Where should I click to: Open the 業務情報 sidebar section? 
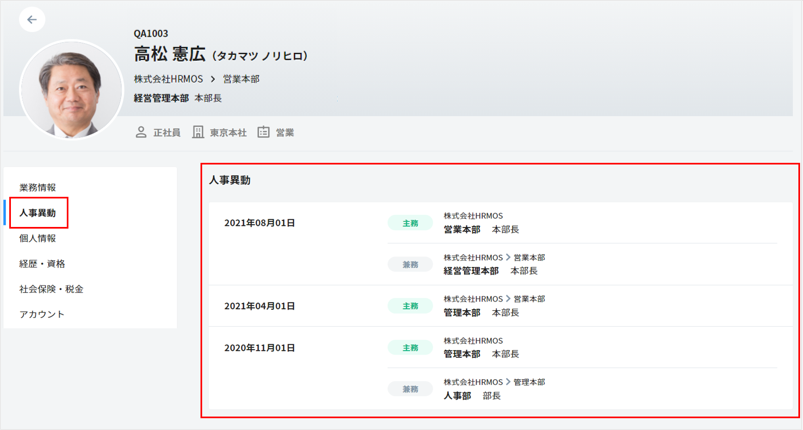tap(38, 188)
